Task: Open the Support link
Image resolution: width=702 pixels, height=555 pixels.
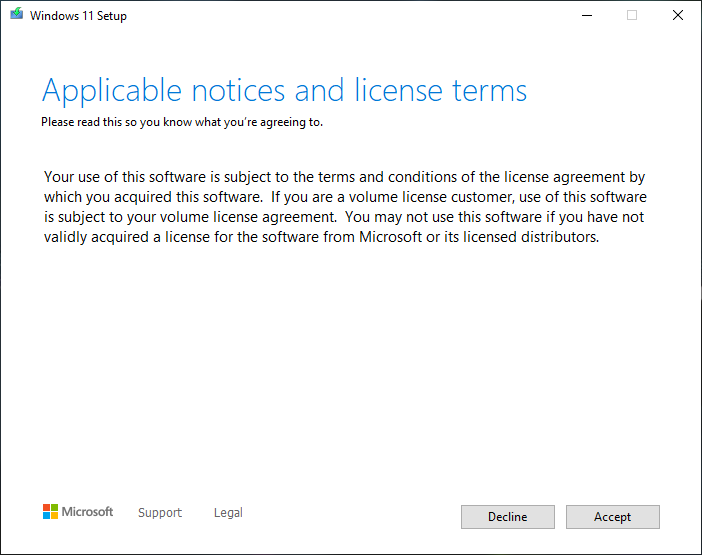Action: 160,512
